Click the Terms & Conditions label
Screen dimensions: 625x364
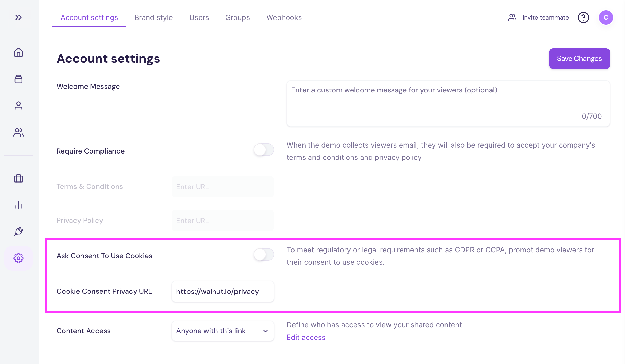[90, 187]
